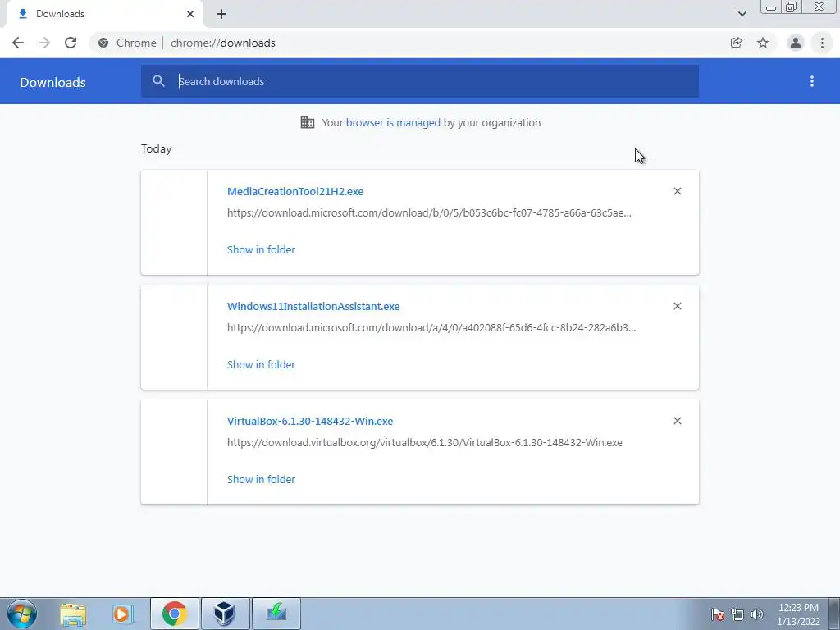
Task: Close the Downloads tab
Action: [x=190, y=14]
